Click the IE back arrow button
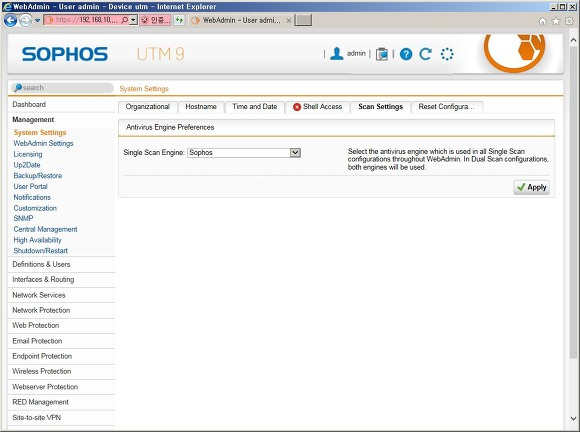This screenshot has height=432, width=580. click(x=10, y=20)
